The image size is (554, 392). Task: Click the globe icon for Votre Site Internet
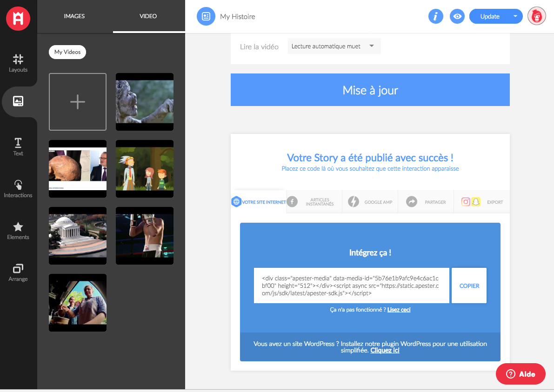236,201
